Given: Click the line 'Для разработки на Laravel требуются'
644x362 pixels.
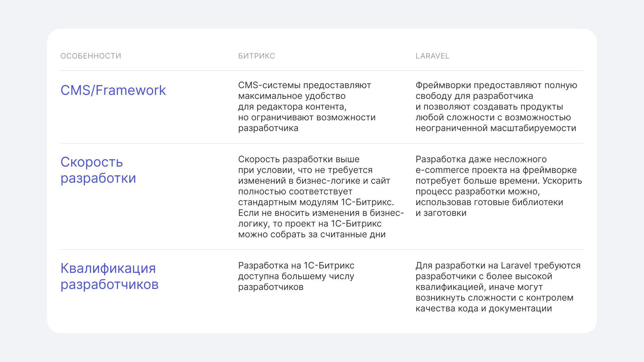Looking at the screenshot, I should click(x=498, y=265).
